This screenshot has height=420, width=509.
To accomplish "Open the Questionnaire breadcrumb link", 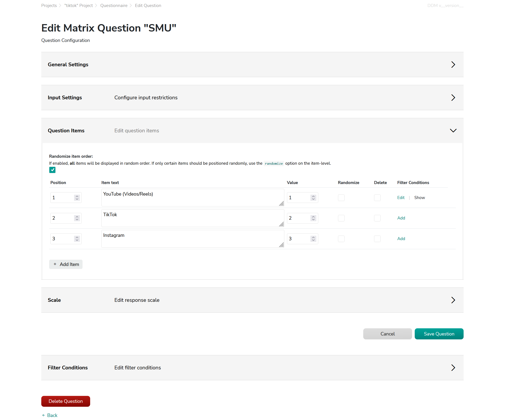I will 114,6.
